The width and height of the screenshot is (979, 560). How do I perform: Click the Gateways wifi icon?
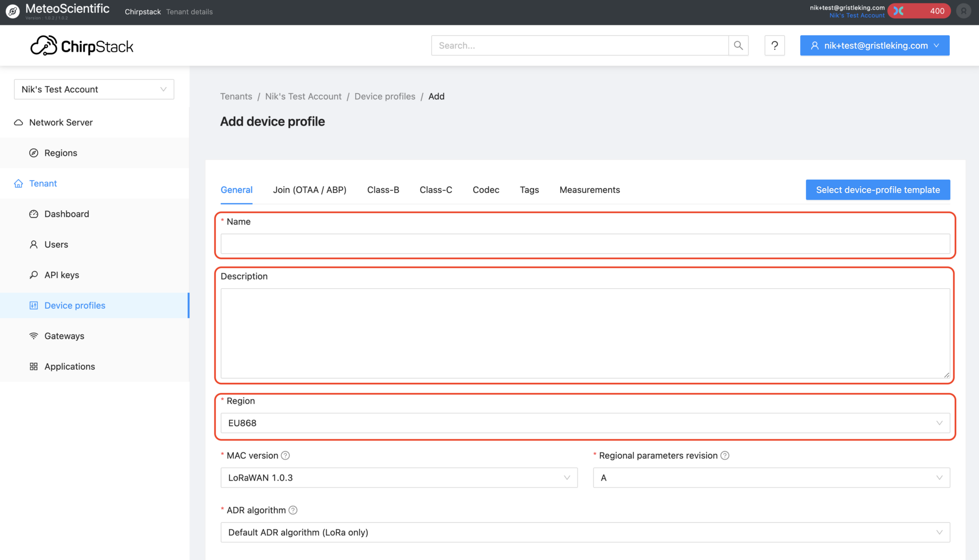click(33, 336)
